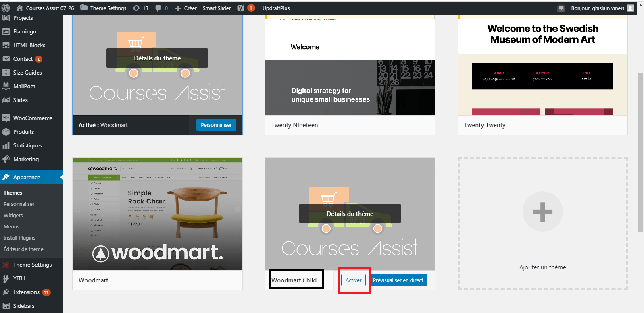This screenshot has height=313, width=644.
Task: Click the Statistiques bar chart icon
Action: tap(6, 145)
